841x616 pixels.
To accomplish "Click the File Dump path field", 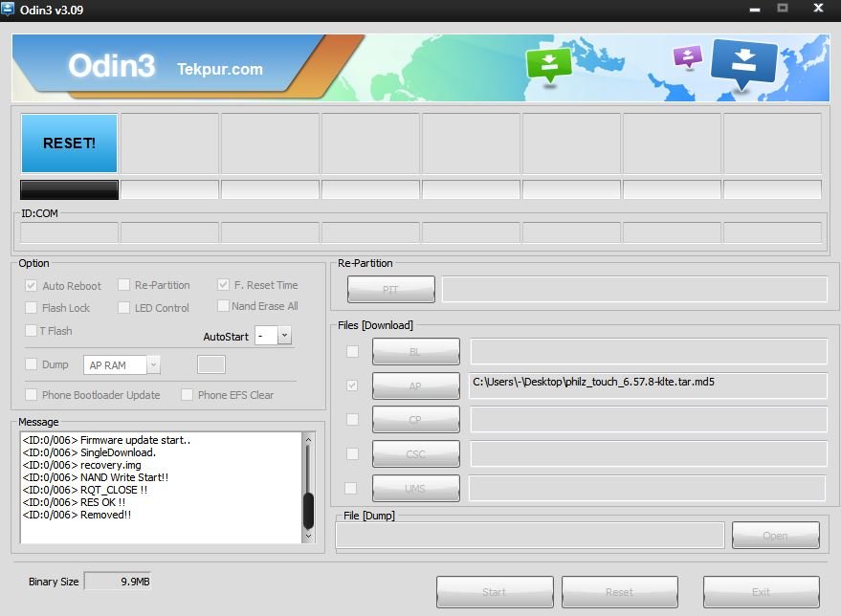I will pyautogui.click(x=530, y=535).
